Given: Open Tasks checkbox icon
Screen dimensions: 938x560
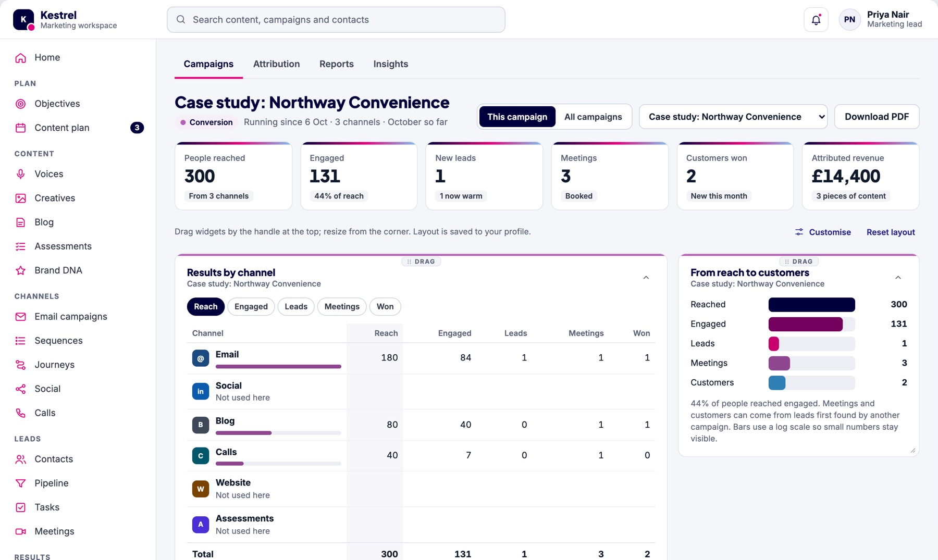Looking at the screenshot, I should tap(21, 507).
